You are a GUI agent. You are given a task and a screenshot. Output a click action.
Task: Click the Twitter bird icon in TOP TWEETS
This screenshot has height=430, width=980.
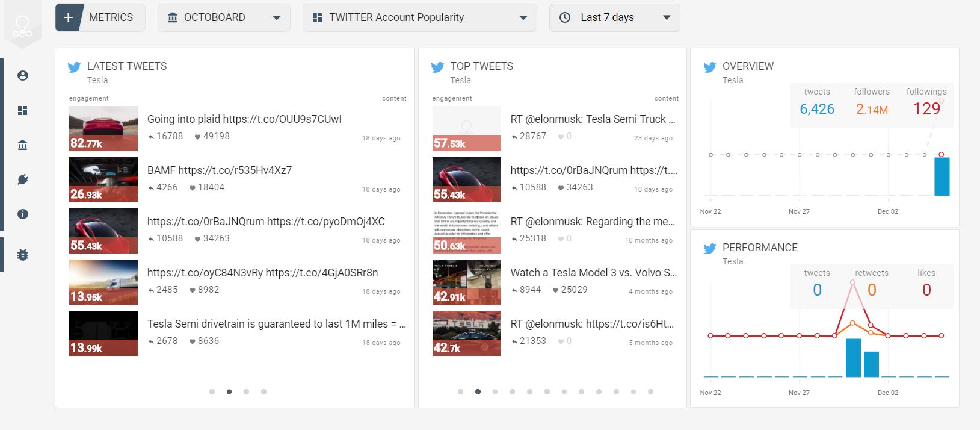(x=437, y=67)
